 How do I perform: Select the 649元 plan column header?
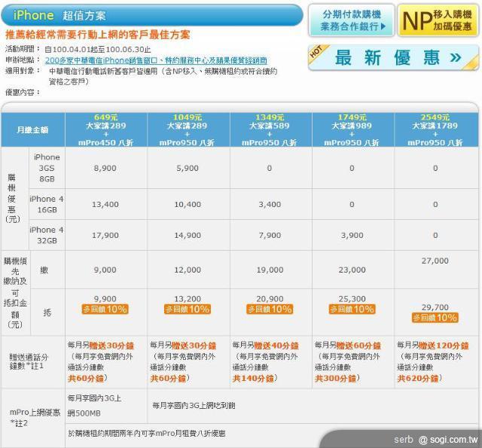tap(105, 130)
